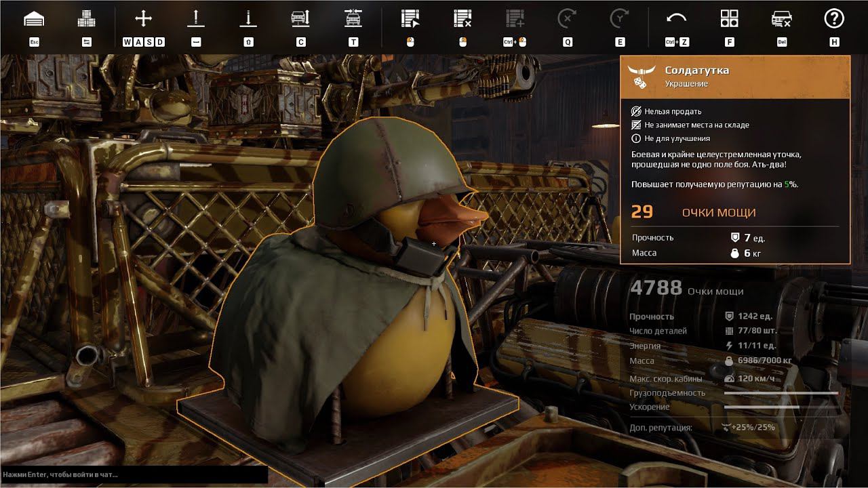Click the dice icon beside Украшение
The image size is (868, 488).
coord(639,82)
